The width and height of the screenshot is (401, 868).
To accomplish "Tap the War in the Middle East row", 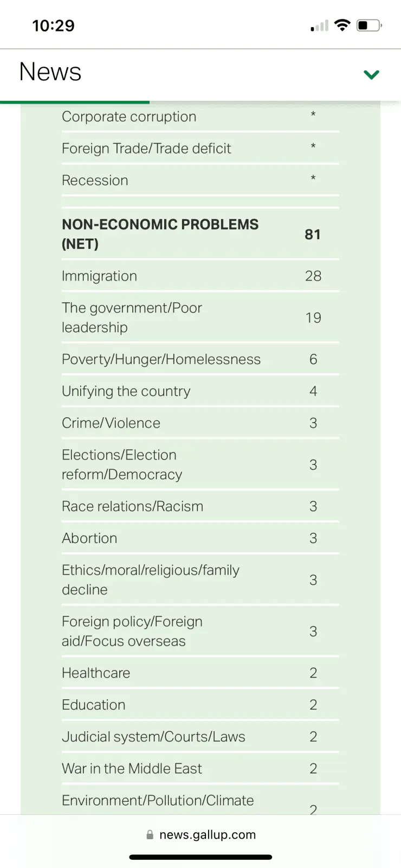I will click(132, 769).
